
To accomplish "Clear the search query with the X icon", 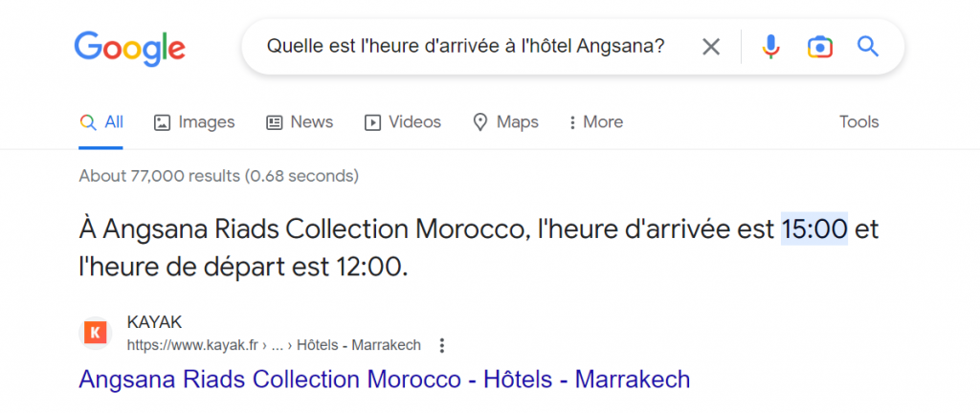I will click(711, 47).
